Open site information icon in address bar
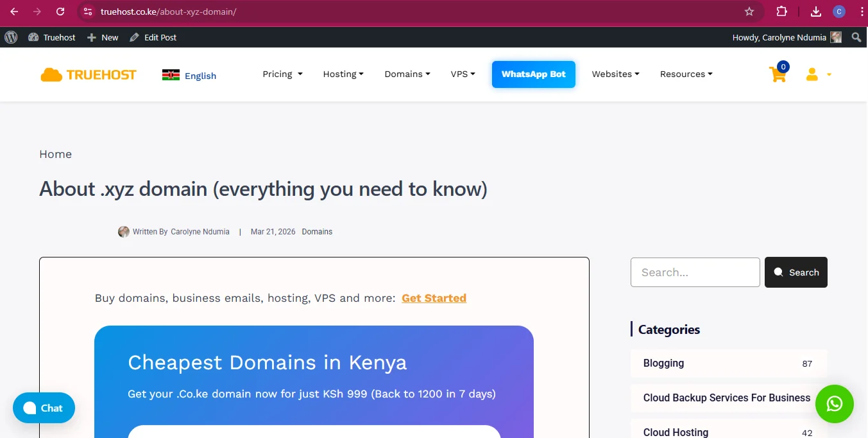Image resolution: width=868 pixels, height=438 pixels. pyautogui.click(x=88, y=12)
